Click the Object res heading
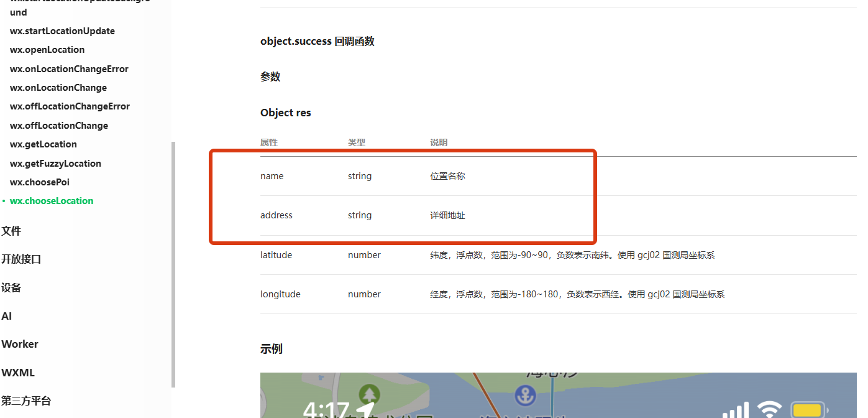Screen dimensions: 868x418 click(x=286, y=113)
